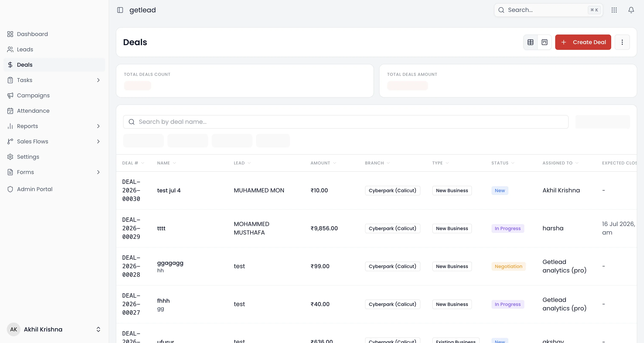Click the Reports bar chart icon
This screenshot has height=343, width=644.
(x=10, y=126)
